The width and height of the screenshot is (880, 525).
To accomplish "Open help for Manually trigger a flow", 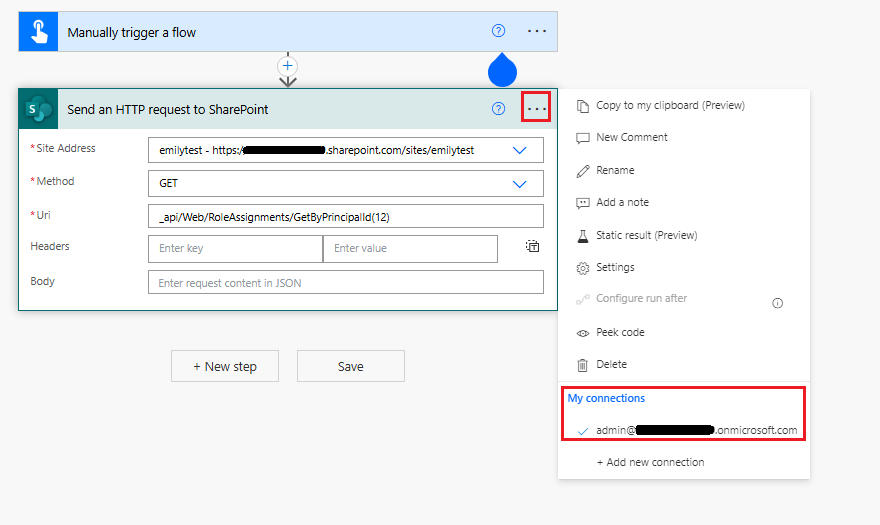I will click(498, 31).
